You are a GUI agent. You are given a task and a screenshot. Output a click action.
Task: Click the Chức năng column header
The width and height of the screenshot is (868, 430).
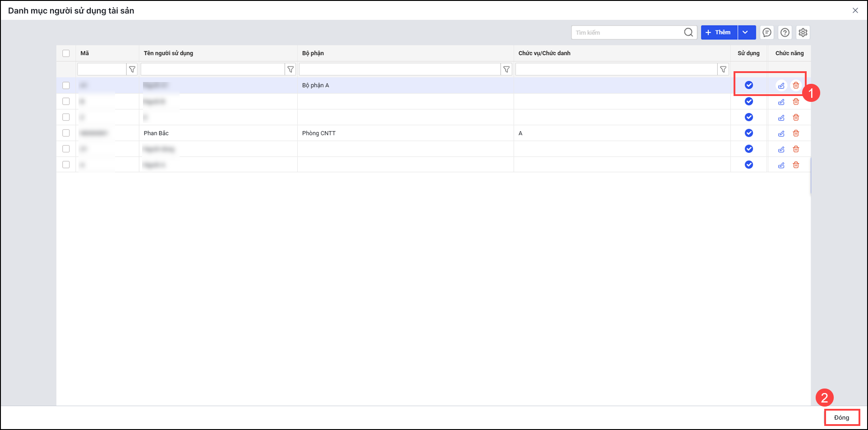790,53
